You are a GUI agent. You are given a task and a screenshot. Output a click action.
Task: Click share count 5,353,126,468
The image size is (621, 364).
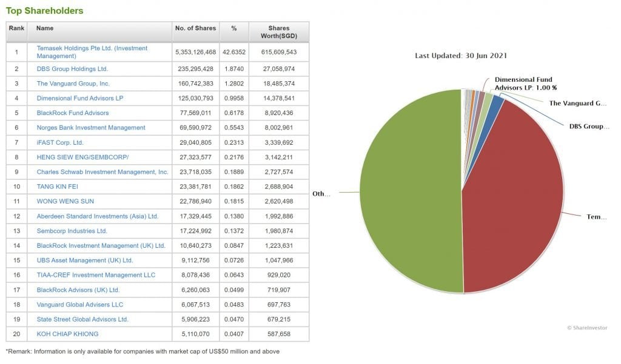(196, 52)
